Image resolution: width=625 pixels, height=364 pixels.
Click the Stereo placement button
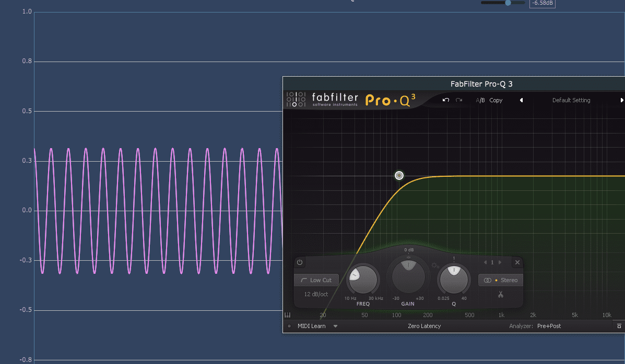pyautogui.click(x=500, y=280)
